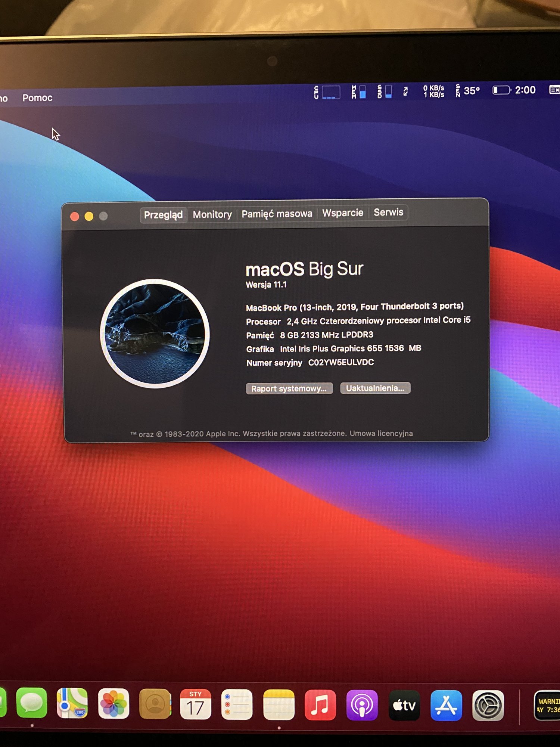Click the CPU monitor in the menu bar
560x747 pixels.
(327, 92)
